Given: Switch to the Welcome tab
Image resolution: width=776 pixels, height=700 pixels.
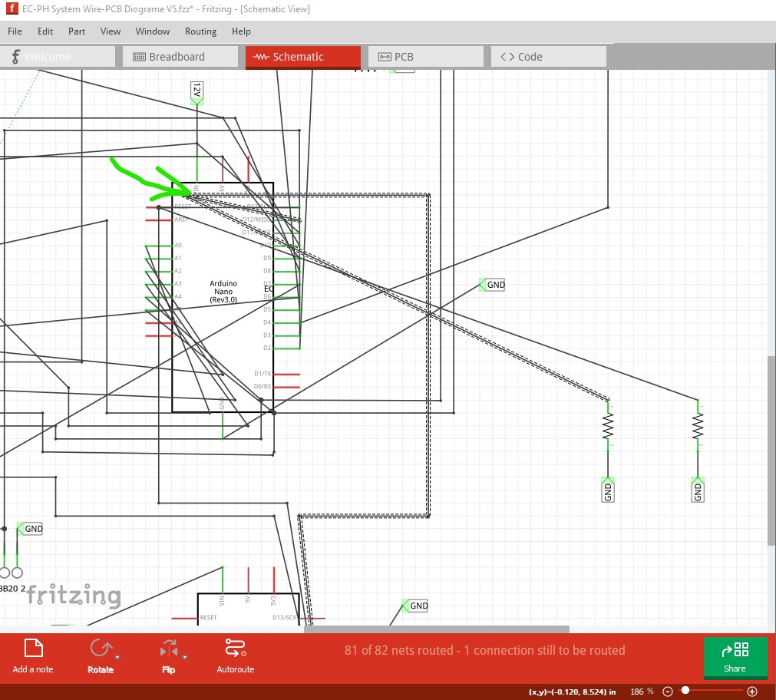Looking at the screenshot, I should click(58, 57).
